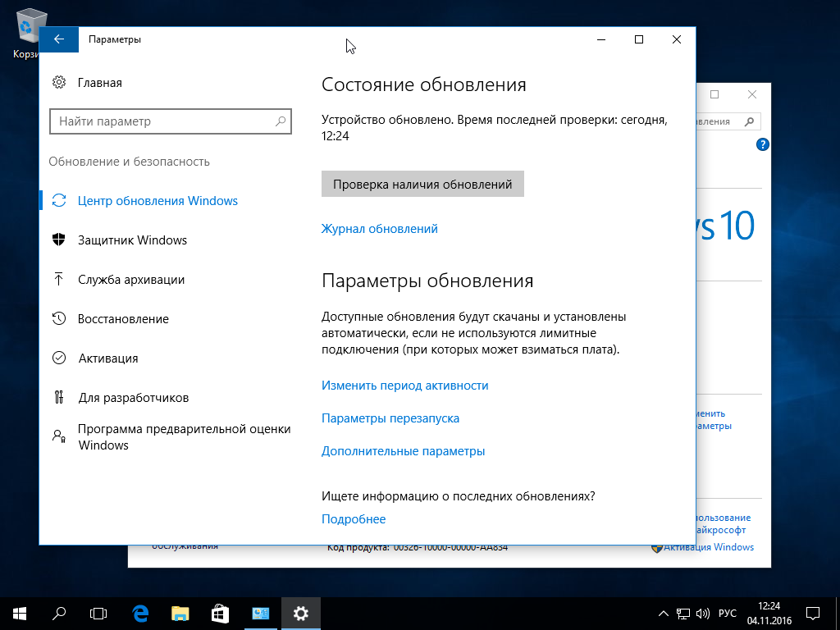This screenshot has width=840, height=630.
Task: Switch input language РУС indicator
Action: point(727,614)
